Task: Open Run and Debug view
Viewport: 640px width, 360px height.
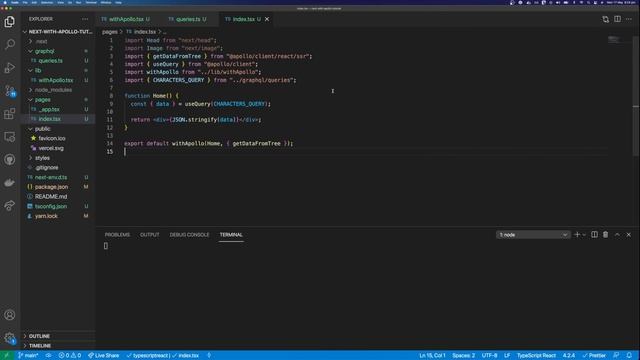Action: [x=9, y=67]
